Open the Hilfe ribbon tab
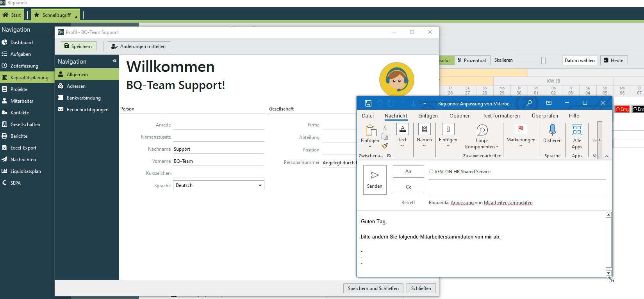This screenshot has width=644, height=299. [x=574, y=116]
